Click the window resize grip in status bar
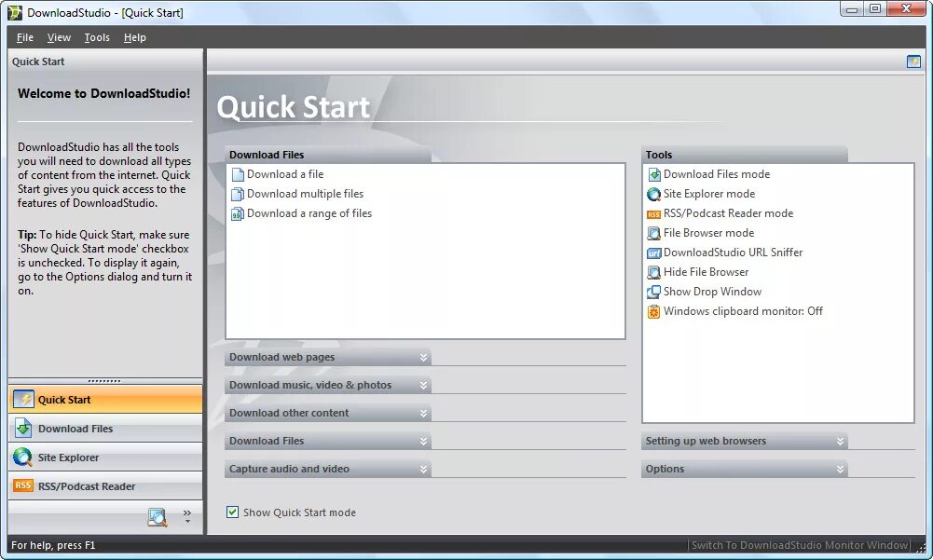 (921, 547)
